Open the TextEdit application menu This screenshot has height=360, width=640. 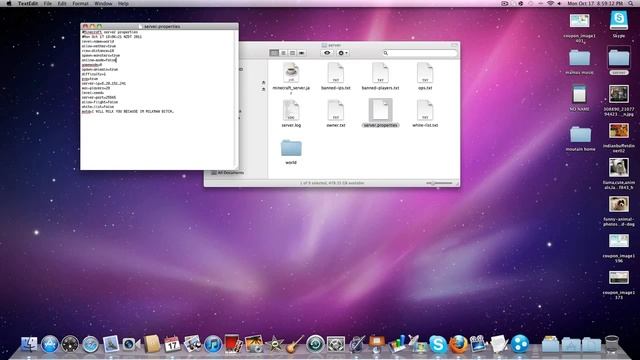(28, 4)
